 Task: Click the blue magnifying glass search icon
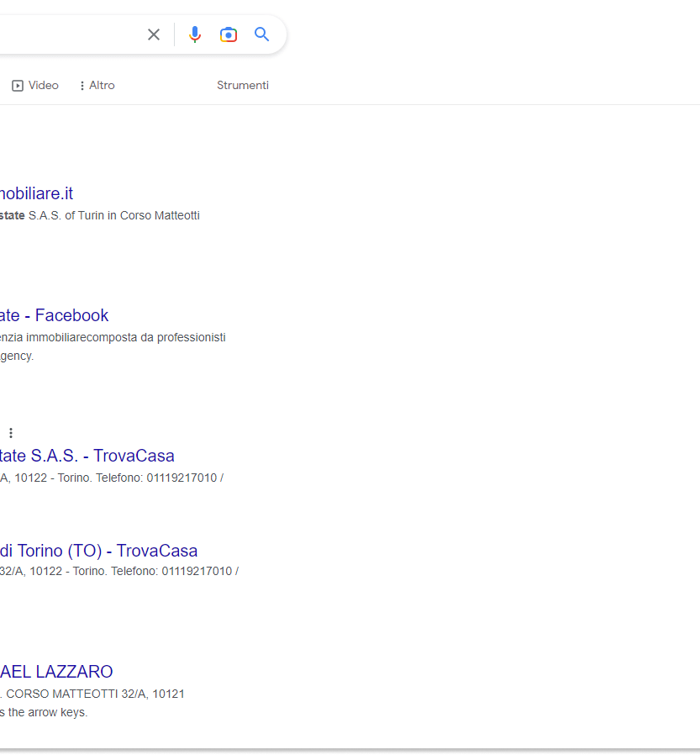pos(262,34)
